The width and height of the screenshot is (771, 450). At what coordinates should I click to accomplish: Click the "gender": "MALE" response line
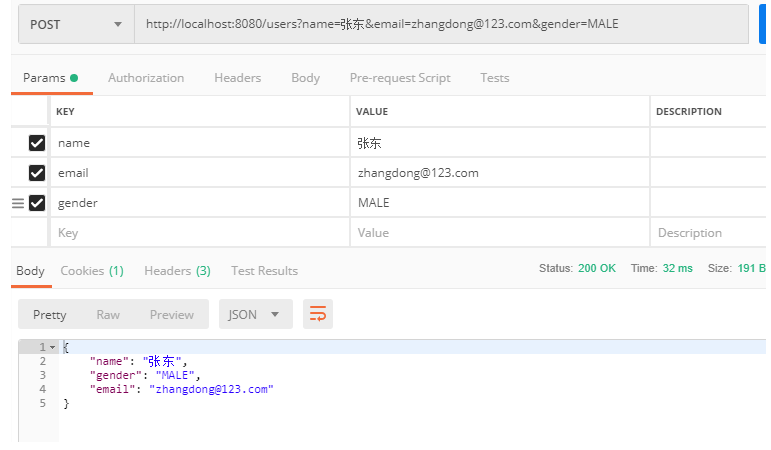pyautogui.click(x=145, y=375)
